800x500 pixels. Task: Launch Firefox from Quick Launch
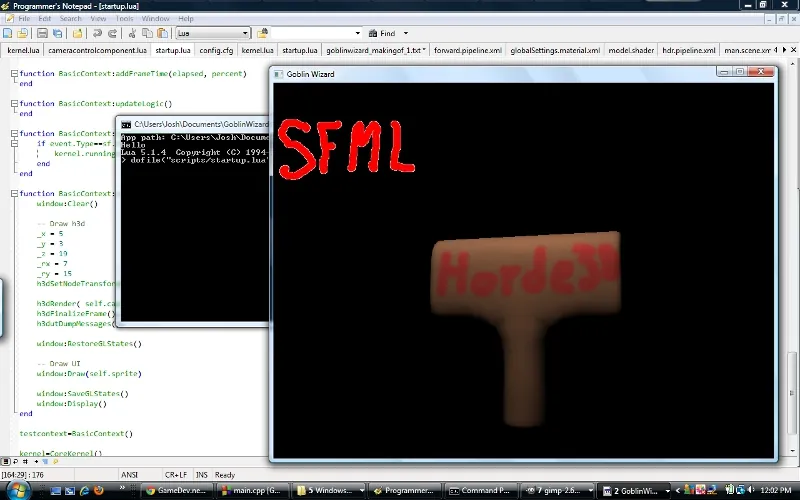(98, 490)
